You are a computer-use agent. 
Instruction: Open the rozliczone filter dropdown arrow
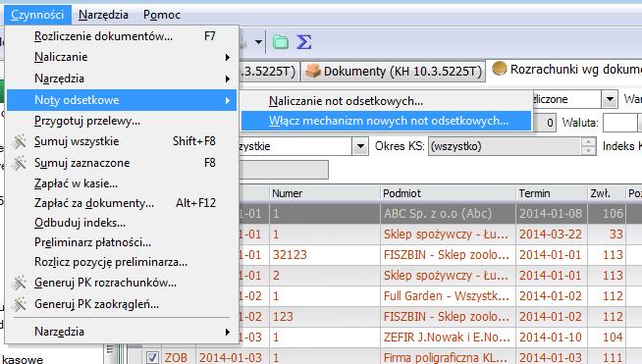point(610,99)
